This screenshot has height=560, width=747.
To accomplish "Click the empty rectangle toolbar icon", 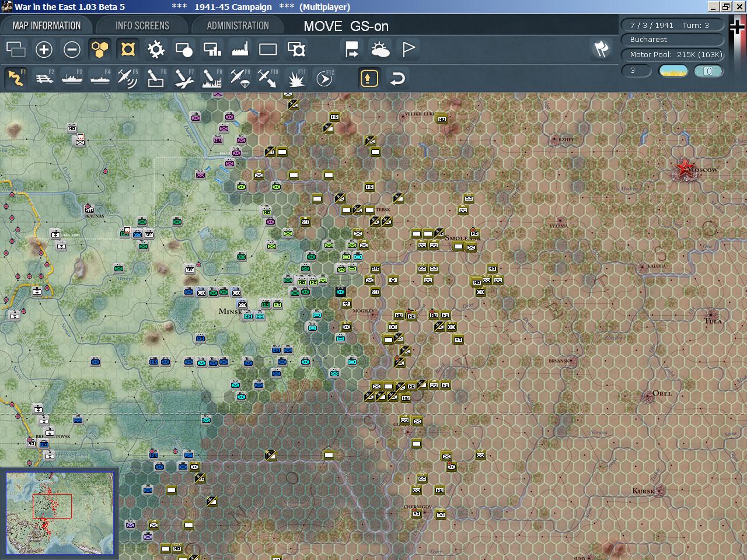I will [x=268, y=50].
